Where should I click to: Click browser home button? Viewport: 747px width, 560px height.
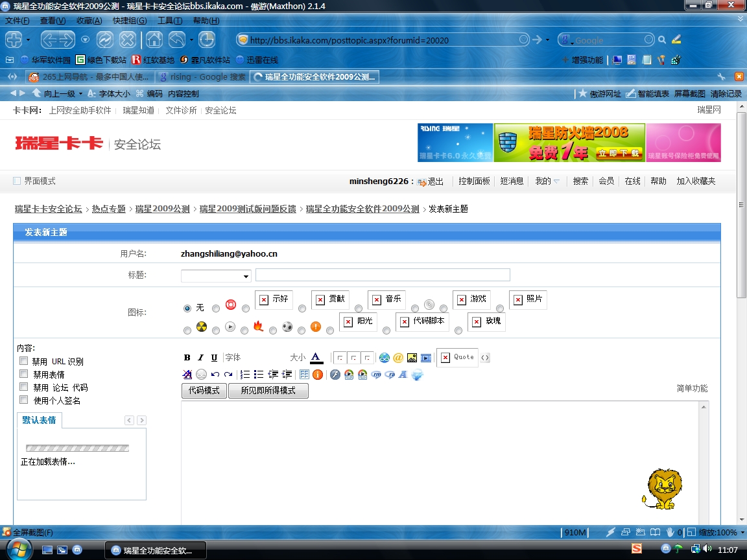[154, 40]
